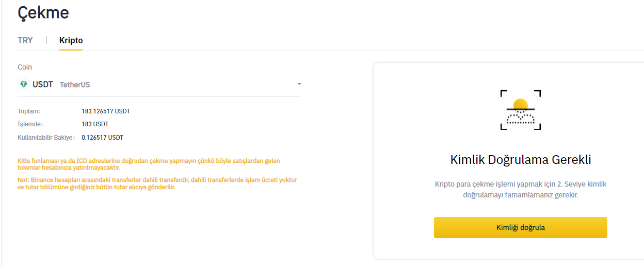Image resolution: width=644 pixels, height=267 pixels.
Task: Click the Kullanılabilir Bakiye label
Action: [x=46, y=138]
